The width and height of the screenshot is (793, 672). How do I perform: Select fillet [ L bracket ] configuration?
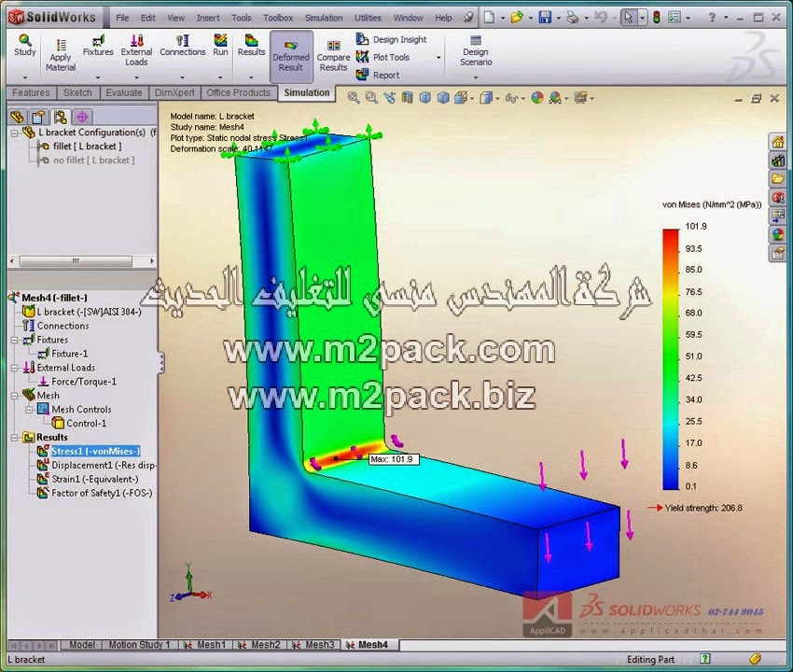[87, 146]
